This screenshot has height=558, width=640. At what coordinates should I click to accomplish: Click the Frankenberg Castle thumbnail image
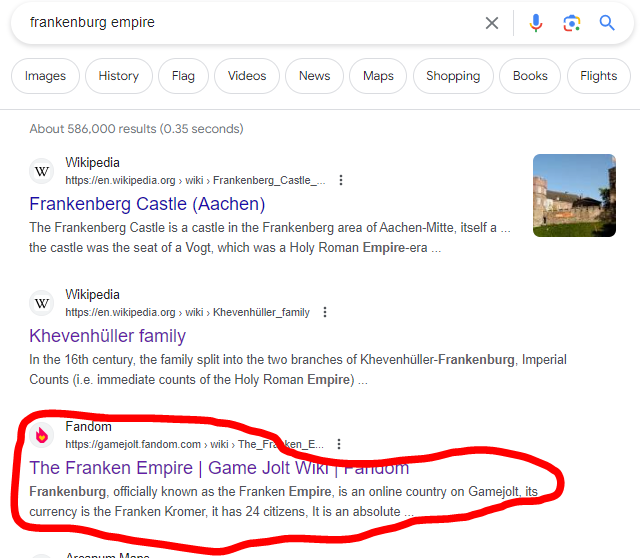[x=574, y=195]
